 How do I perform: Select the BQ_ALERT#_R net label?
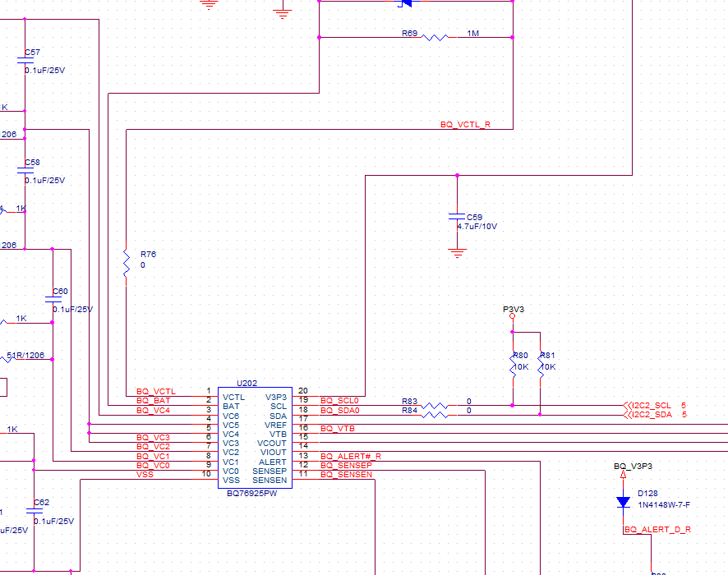pyautogui.click(x=351, y=456)
